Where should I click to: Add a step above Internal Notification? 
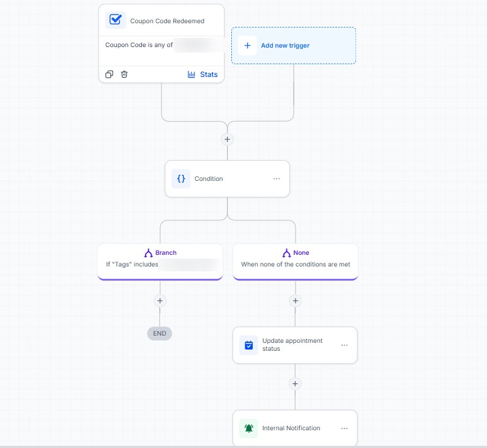(x=295, y=384)
